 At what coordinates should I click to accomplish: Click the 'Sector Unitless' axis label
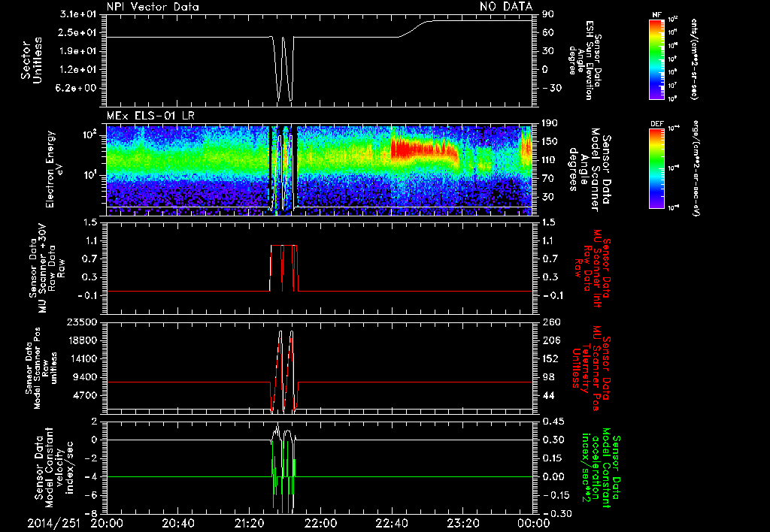point(30,60)
